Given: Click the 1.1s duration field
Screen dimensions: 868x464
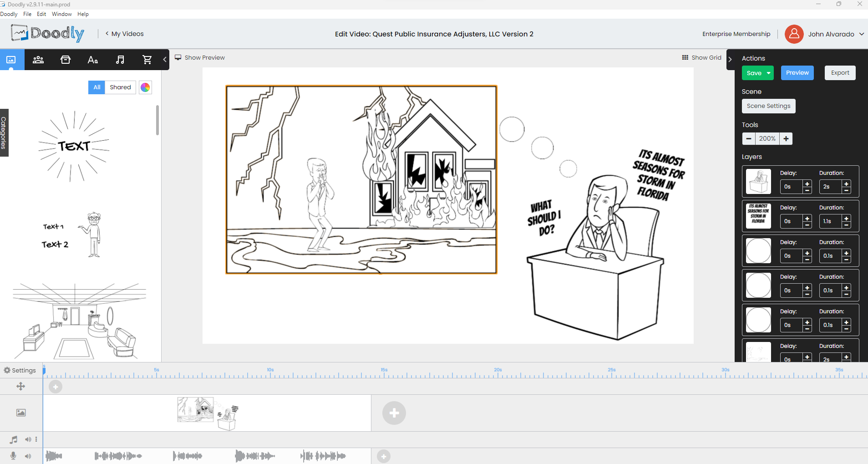Looking at the screenshot, I should pos(830,221).
